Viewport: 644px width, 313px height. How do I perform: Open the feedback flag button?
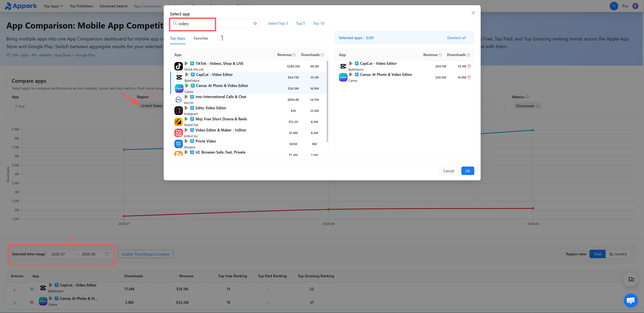(x=631, y=279)
